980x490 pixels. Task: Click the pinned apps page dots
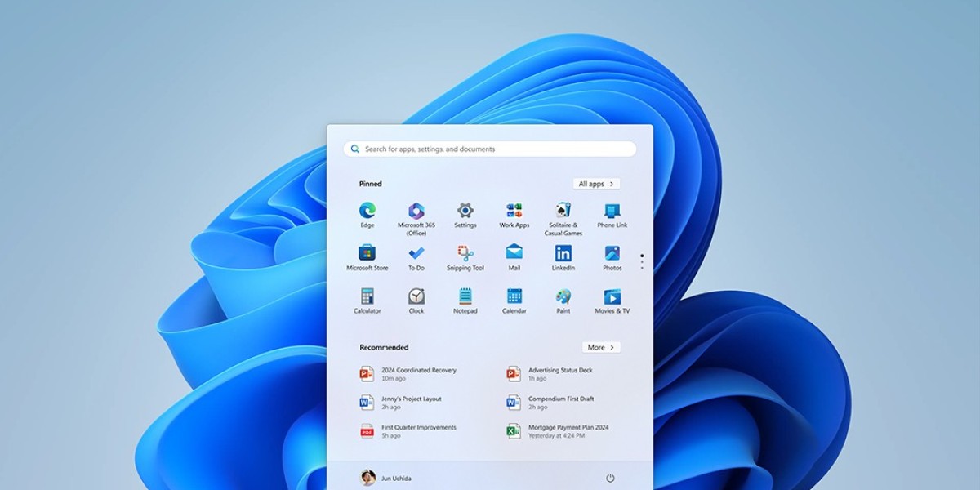[642, 261]
